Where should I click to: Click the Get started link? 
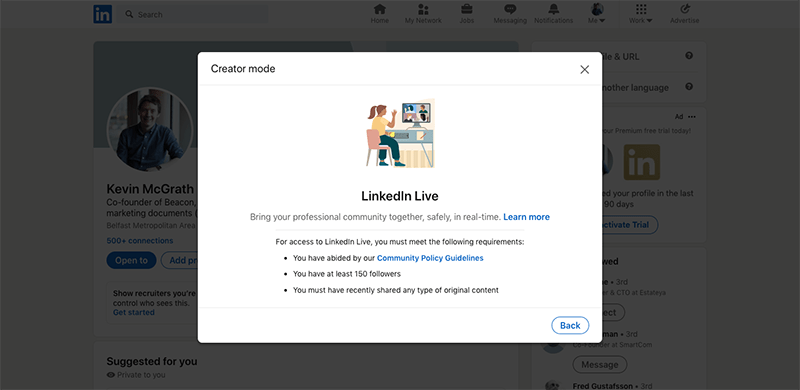tap(134, 312)
